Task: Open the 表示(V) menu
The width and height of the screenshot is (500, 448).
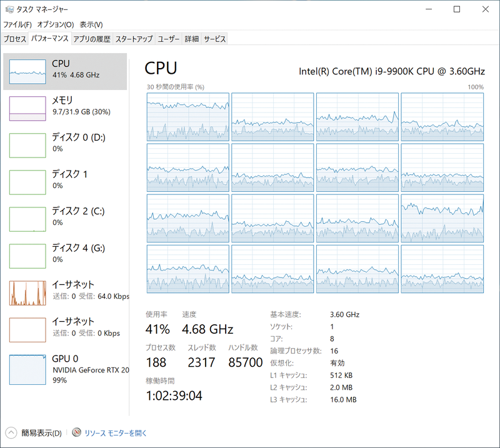Action: (x=91, y=24)
